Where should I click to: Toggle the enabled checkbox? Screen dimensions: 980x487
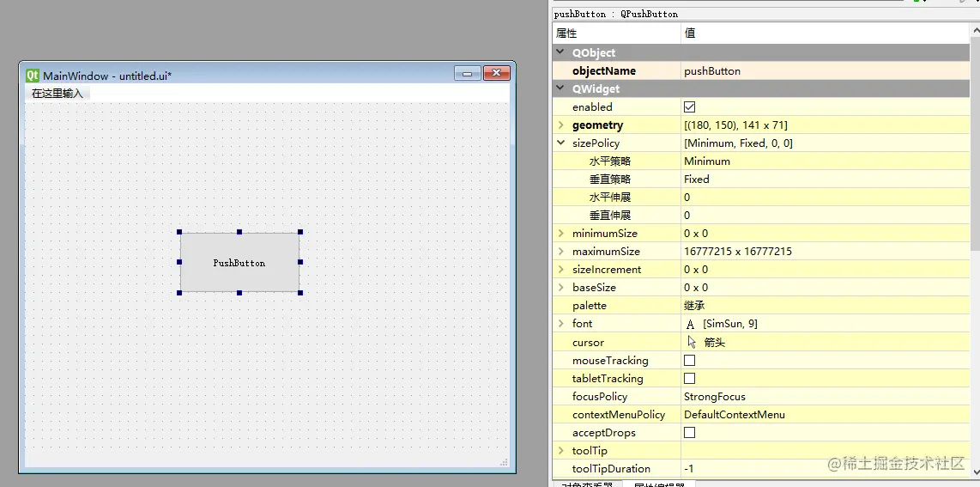click(x=689, y=107)
